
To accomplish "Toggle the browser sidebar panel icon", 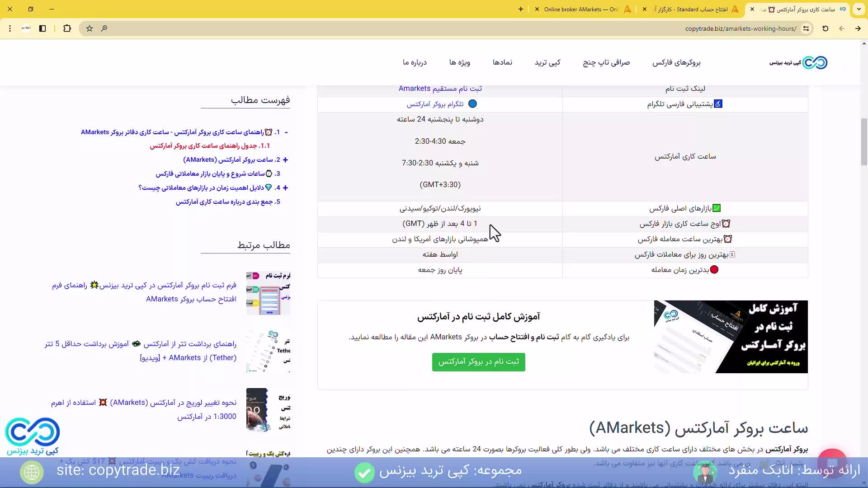I will coord(42,28).
